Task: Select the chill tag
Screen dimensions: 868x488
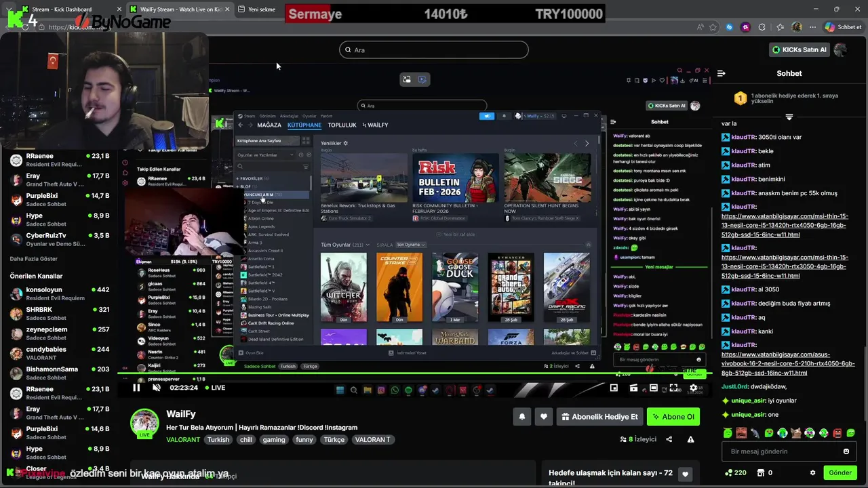Action: (x=246, y=439)
